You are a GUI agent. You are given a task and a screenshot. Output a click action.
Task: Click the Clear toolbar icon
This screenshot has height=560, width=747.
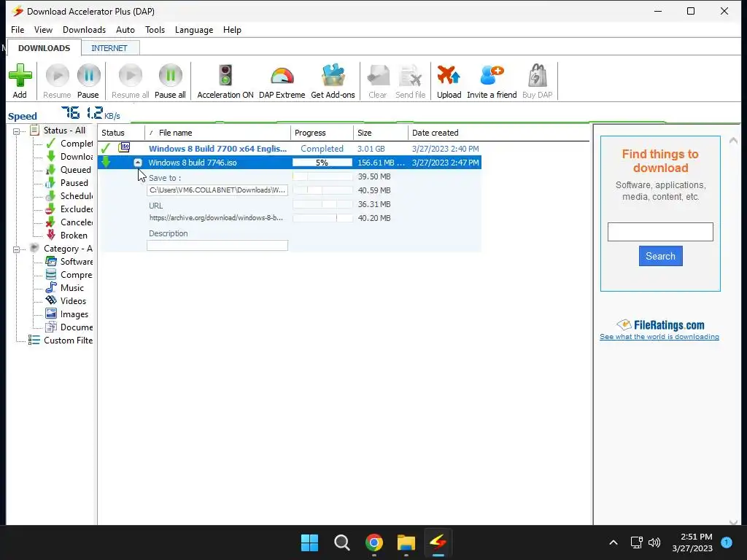[378, 76]
